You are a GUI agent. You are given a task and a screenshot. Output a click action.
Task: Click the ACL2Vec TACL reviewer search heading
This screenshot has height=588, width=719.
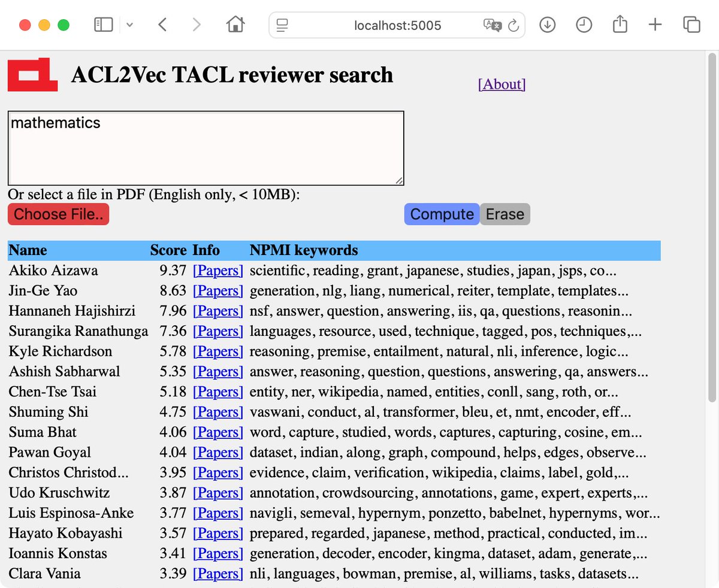[232, 75]
